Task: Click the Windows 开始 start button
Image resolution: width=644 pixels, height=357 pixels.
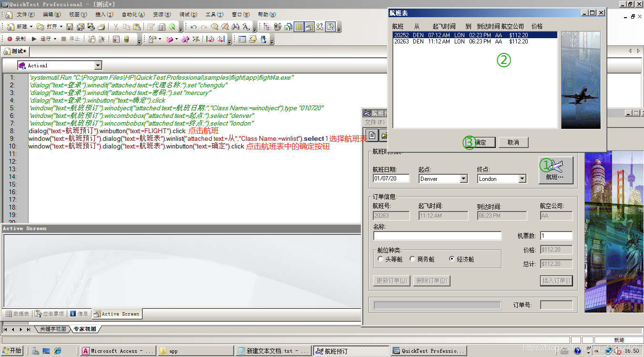Action: (12, 351)
